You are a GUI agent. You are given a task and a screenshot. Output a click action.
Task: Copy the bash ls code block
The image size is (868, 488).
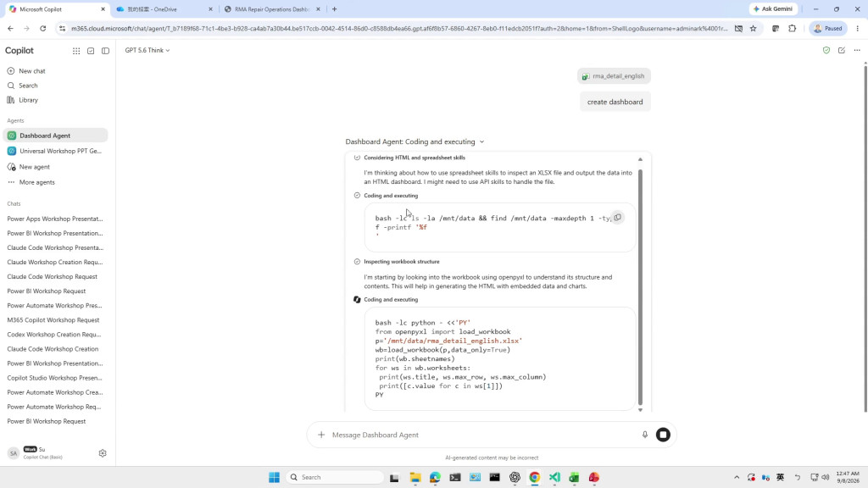[617, 218]
